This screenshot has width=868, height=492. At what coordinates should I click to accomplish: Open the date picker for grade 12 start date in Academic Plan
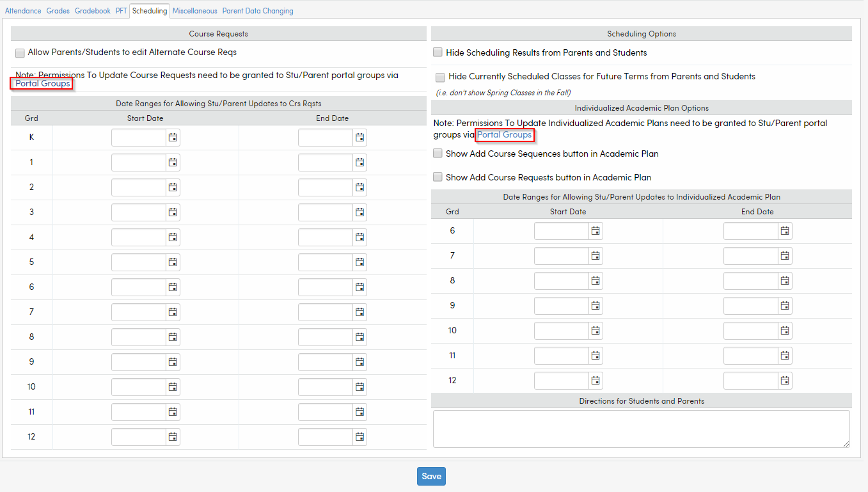point(595,380)
